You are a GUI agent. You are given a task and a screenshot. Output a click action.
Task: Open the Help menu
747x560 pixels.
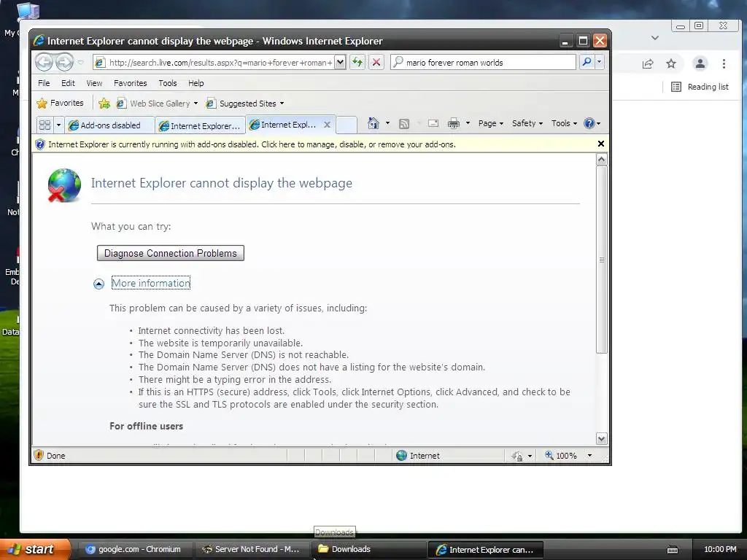pos(196,83)
